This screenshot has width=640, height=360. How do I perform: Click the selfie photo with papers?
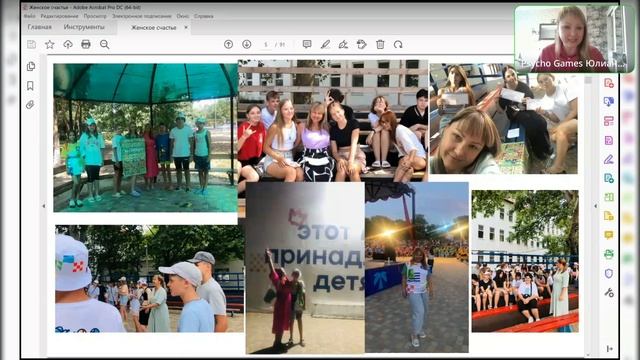(x=504, y=118)
